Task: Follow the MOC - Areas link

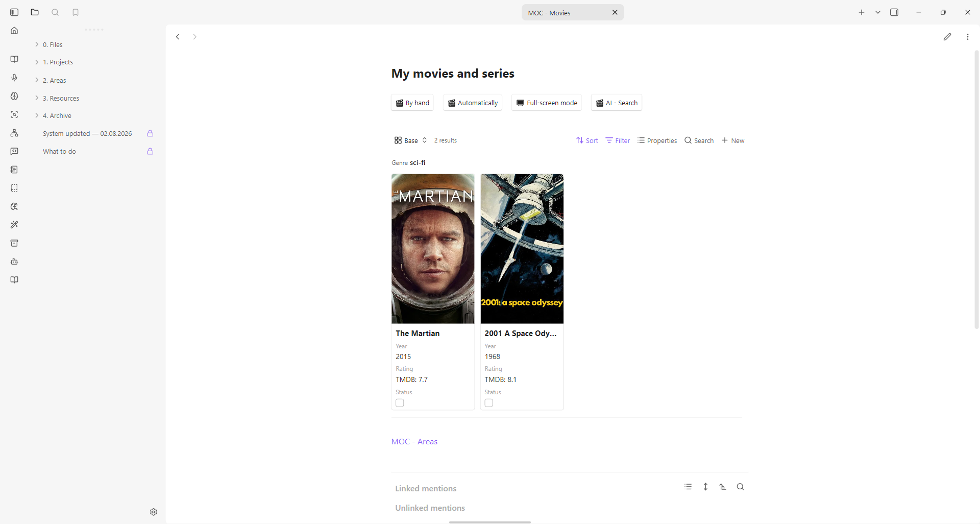Action: coord(414,442)
